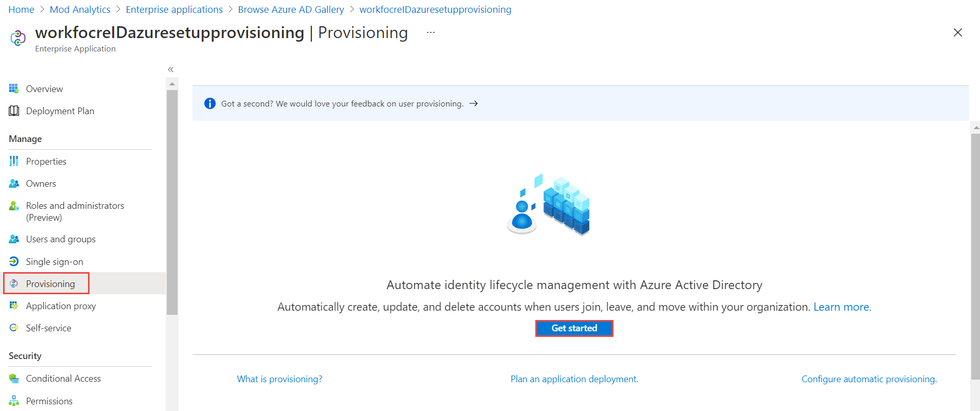Open the Configure automatic provisioning link
Image resolution: width=980 pixels, height=411 pixels.
click(x=869, y=379)
